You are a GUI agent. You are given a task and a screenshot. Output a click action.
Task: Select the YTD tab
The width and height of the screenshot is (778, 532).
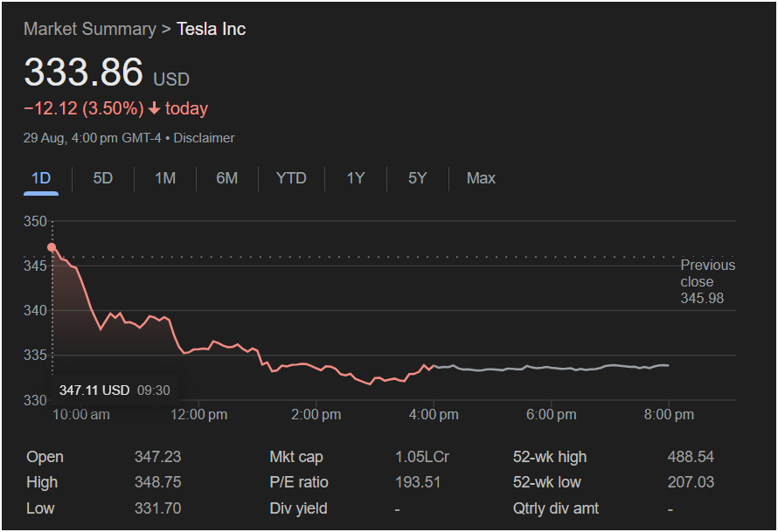click(x=291, y=178)
